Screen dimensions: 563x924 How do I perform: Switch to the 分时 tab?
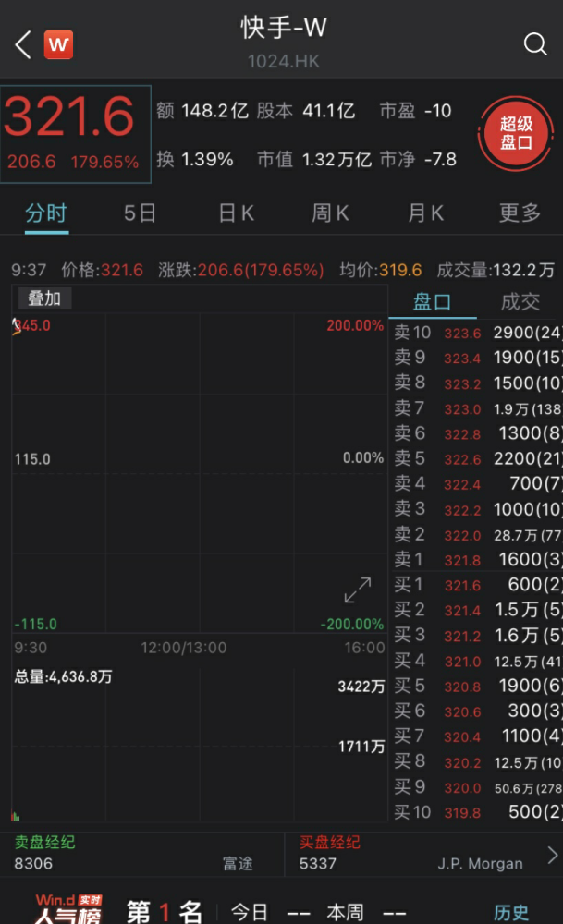46,213
